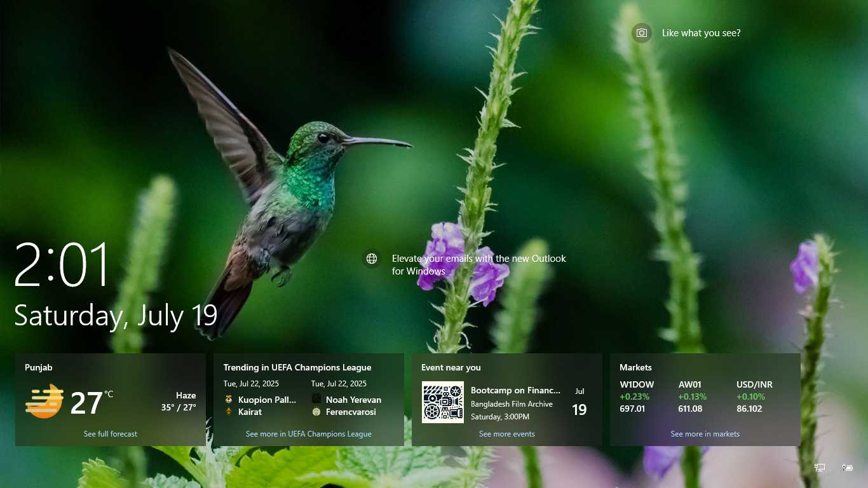Open the 'Bootcamp on Financ...' event title
Viewport: 868px width, 488px height.
click(516, 390)
